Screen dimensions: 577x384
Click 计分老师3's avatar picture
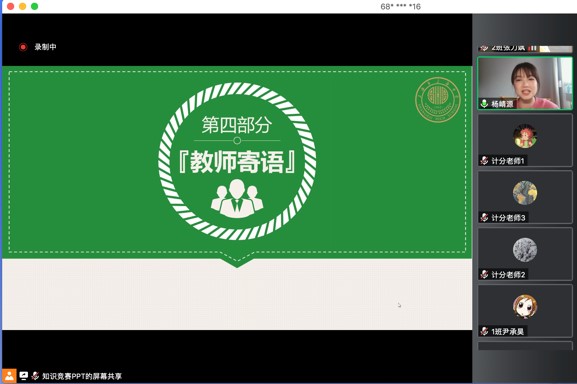tap(525, 193)
